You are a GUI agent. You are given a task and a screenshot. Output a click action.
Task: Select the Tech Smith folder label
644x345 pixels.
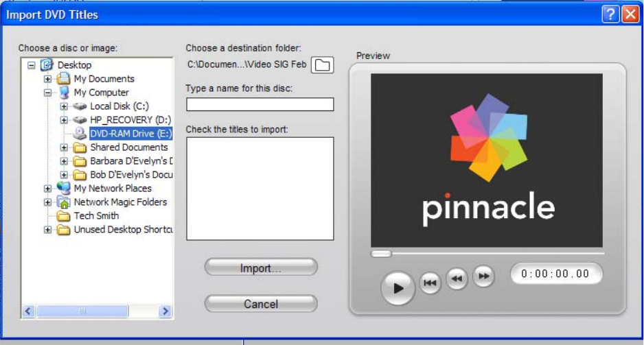pos(96,216)
